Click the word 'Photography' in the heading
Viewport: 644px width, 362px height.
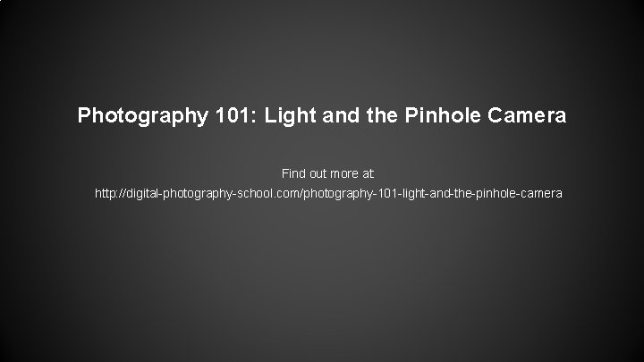click(x=143, y=115)
